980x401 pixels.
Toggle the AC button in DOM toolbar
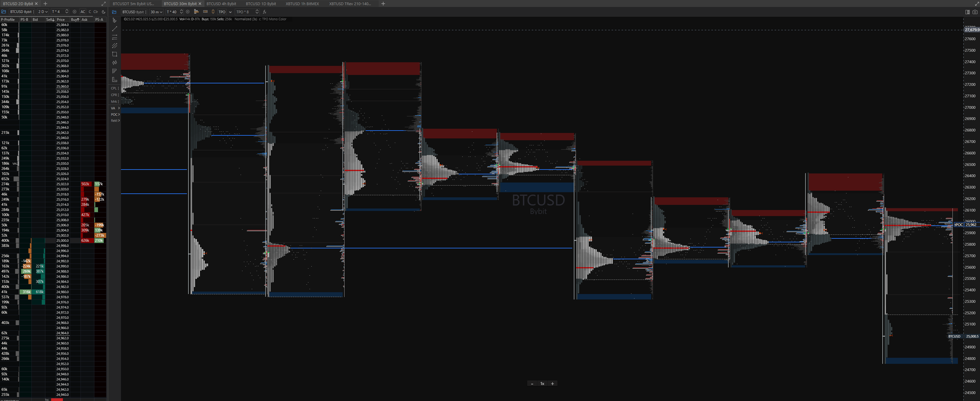coord(83,12)
